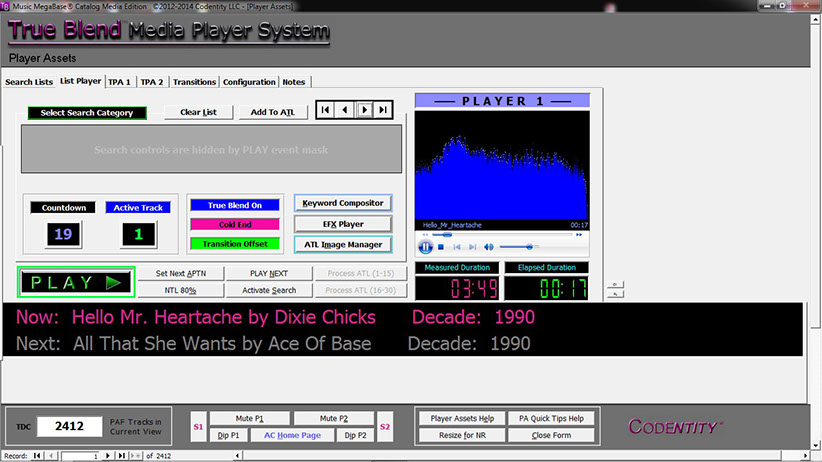Screen dimensions: 822x462
Task: Jump to first track using list navigation
Action: click(326, 110)
